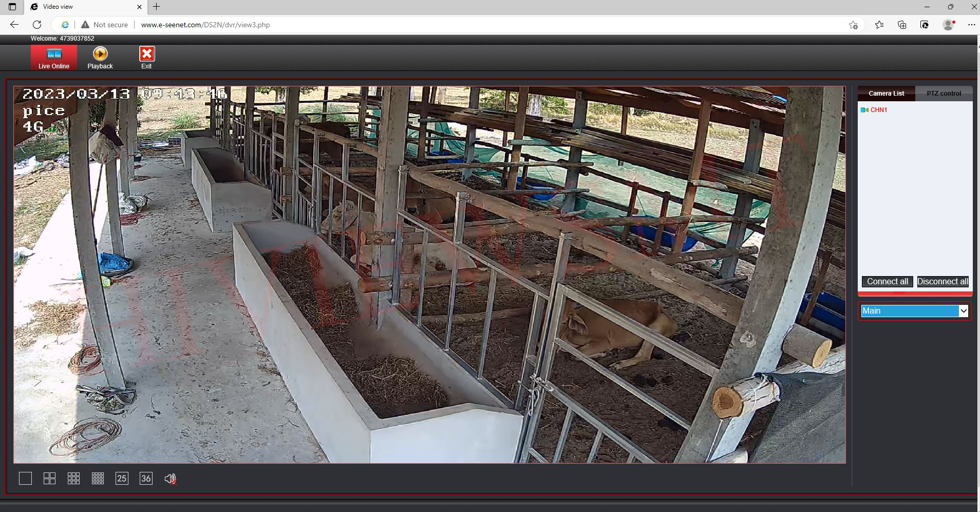Select the 9-split grid layout
The image size is (980, 512).
tap(73, 479)
